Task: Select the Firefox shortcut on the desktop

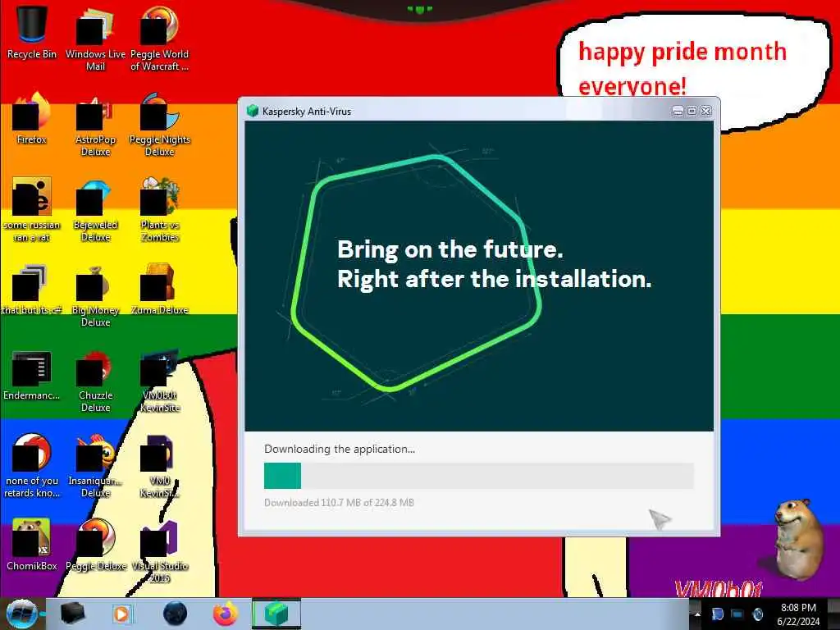Action: 32,119
